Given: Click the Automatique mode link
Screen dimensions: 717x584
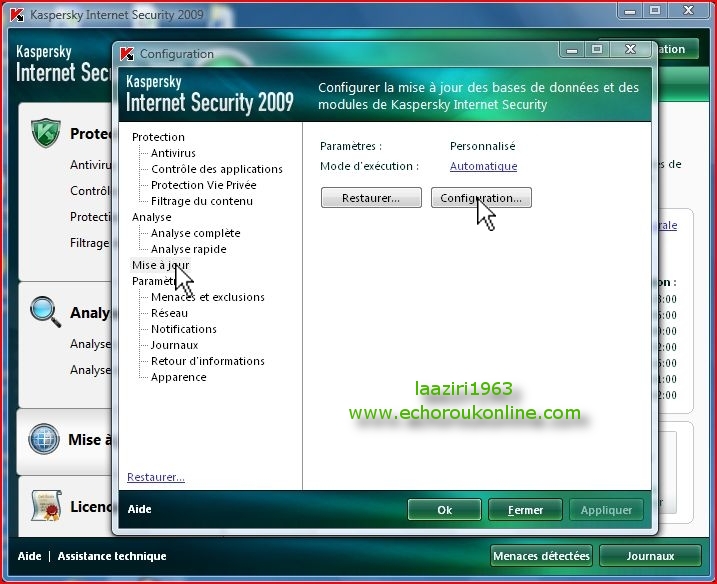Looking at the screenshot, I should pyautogui.click(x=483, y=166).
